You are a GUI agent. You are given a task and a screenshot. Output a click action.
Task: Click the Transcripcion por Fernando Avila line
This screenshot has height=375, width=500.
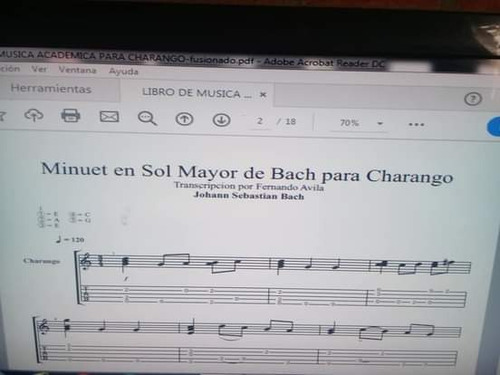[x=249, y=186]
